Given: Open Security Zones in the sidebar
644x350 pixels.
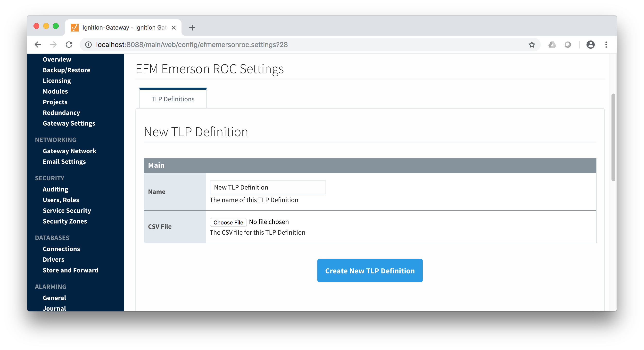Looking at the screenshot, I should pos(65,221).
